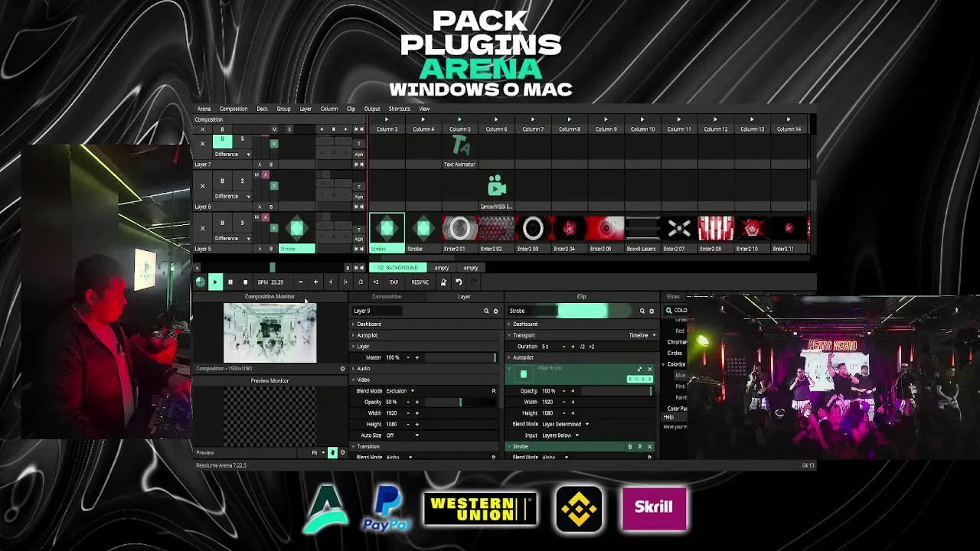The height and width of the screenshot is (551, 980).
Task: Open Input Layers Below dropdown
Action: coord(560,435)
